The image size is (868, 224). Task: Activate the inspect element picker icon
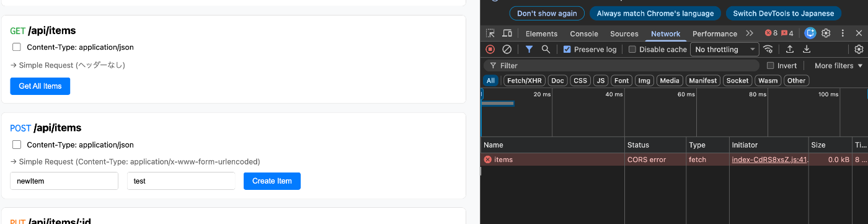coord(490,34)
